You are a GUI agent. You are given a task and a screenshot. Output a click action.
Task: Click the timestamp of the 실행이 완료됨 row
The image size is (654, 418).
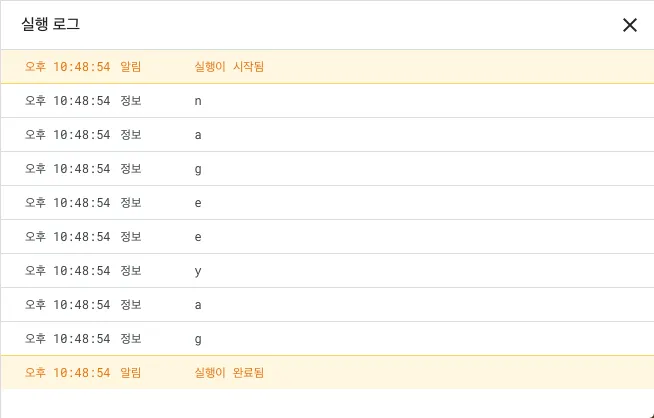(67, 373)
